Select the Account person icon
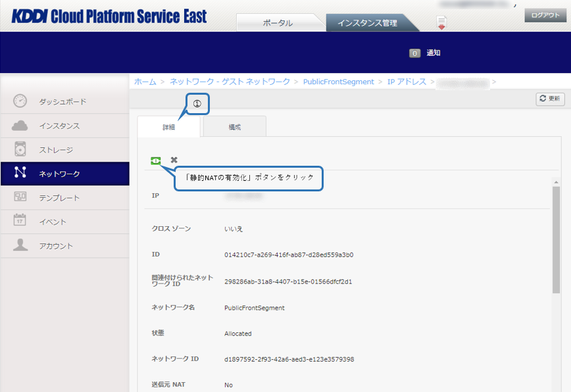The height and width of the screenshot is (392, 571). [x=20, y=245]
